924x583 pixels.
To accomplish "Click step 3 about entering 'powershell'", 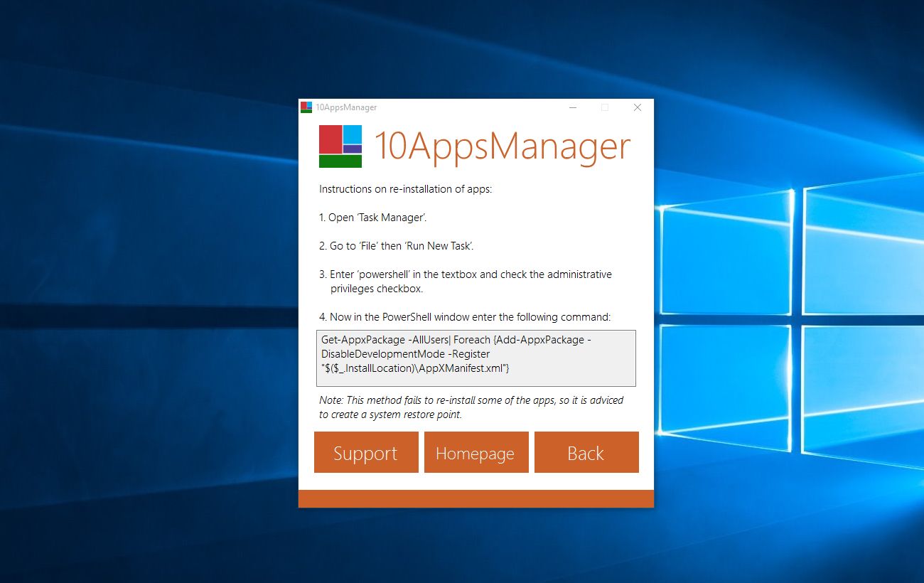I will pos(466,282).
